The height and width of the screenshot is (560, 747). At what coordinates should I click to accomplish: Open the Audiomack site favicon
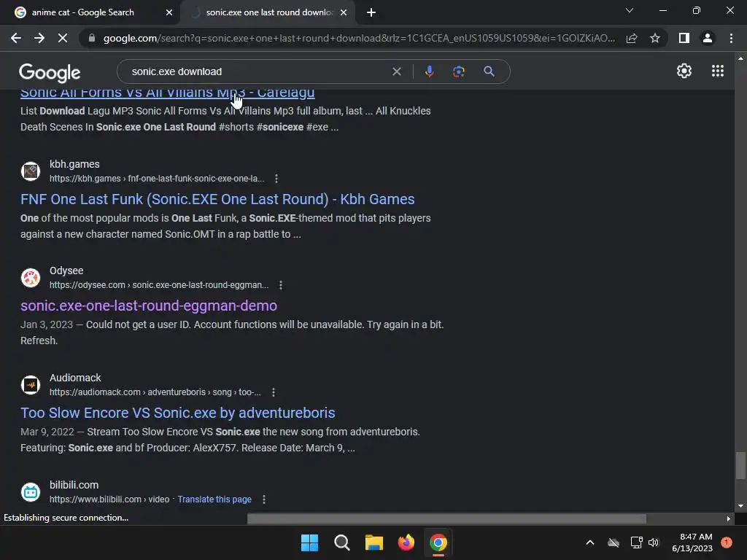31,385
